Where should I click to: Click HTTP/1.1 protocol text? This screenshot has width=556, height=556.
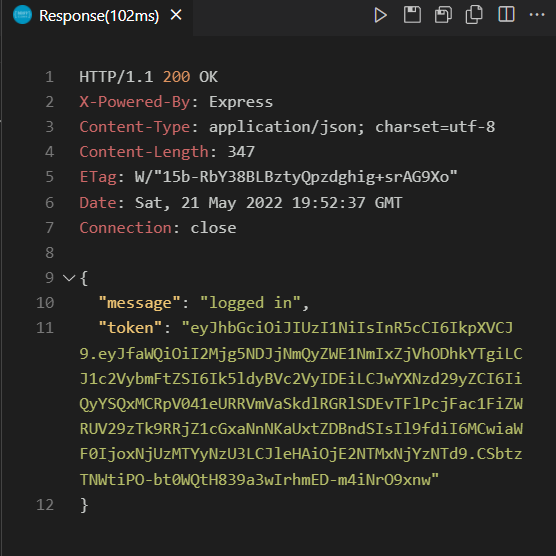[116, 77]
